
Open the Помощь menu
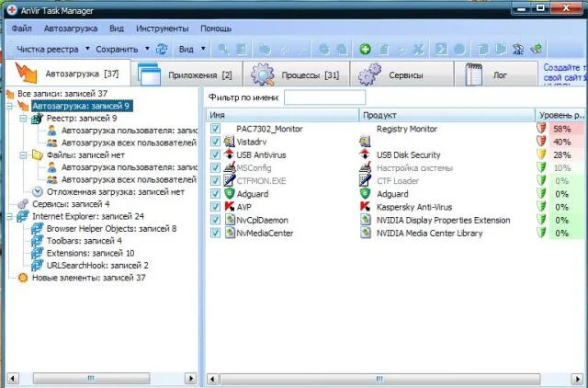pos(216,29)
